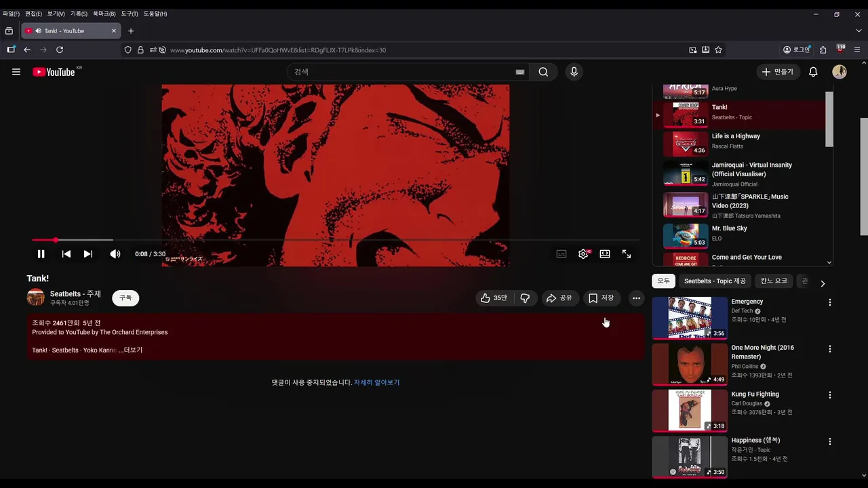Open the 도구(T) menu

129,14
